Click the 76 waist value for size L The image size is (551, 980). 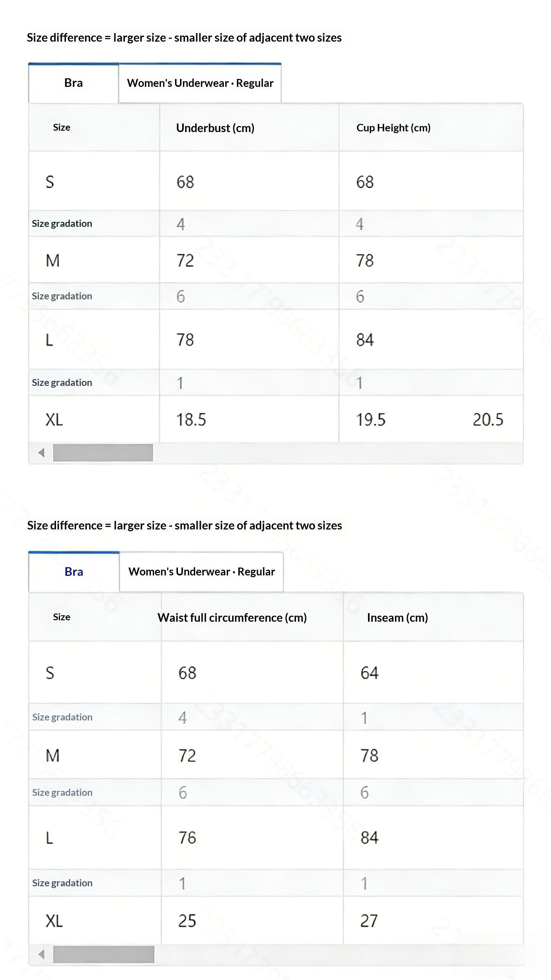187,837
